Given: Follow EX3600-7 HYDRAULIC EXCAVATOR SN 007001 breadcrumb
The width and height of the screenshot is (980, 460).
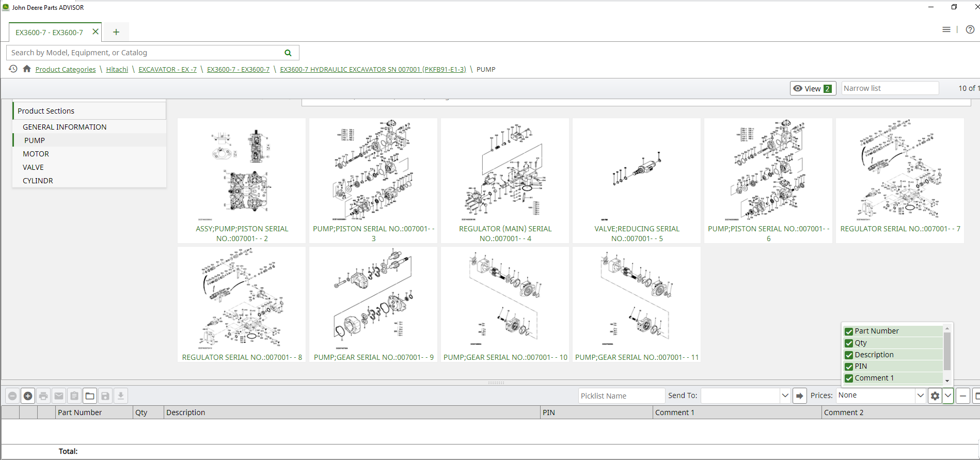Looking at the screenshot, I should (x=373, y=69).
